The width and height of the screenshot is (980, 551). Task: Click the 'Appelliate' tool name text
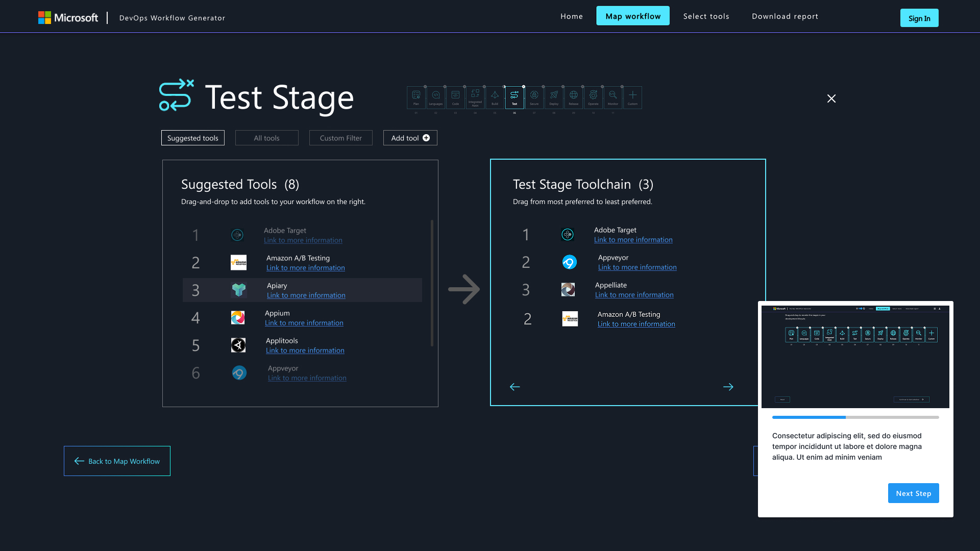coord(611,285)
